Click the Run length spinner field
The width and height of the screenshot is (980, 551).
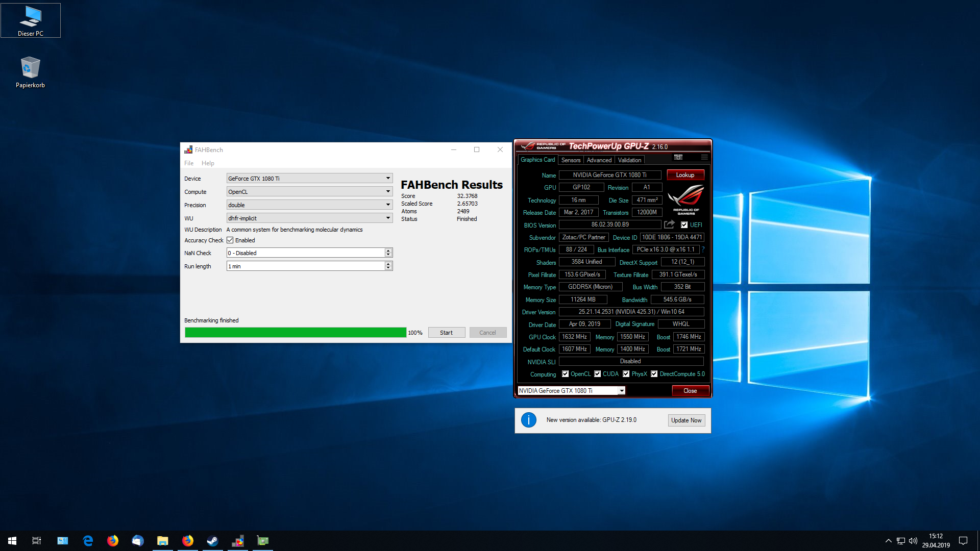(305, 266)
